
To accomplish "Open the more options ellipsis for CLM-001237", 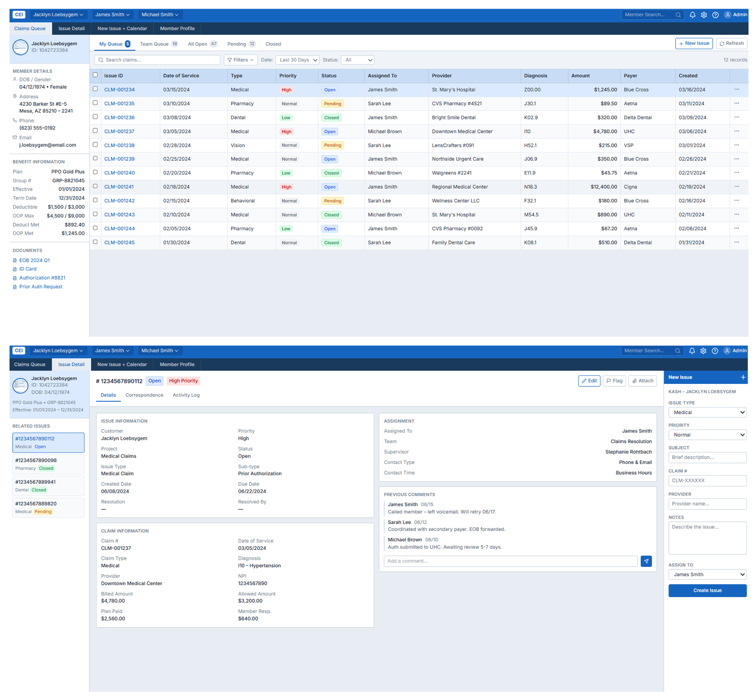I will point(736,131).
